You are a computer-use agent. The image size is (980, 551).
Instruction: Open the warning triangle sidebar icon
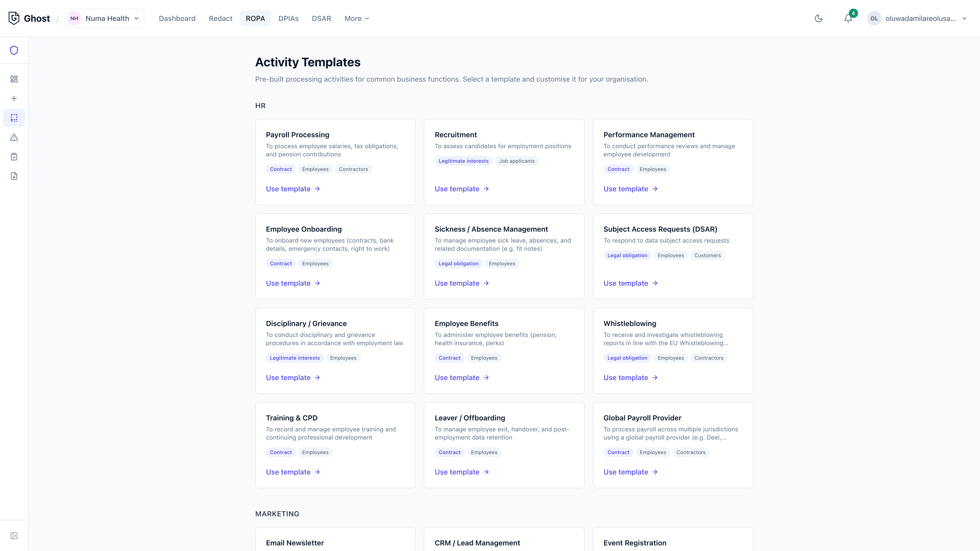coord(14,137)
